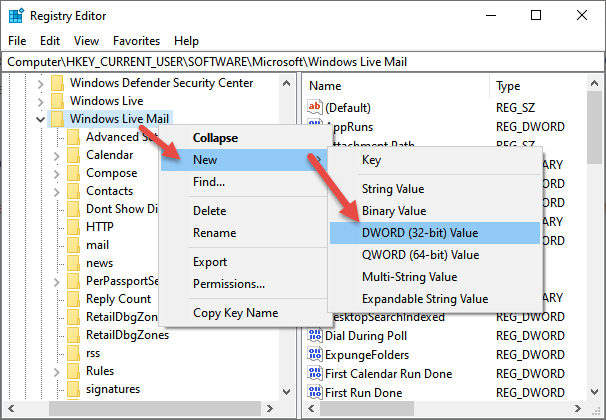Click the (Default) string value icon
606x420 pixels.
point(315,107)
